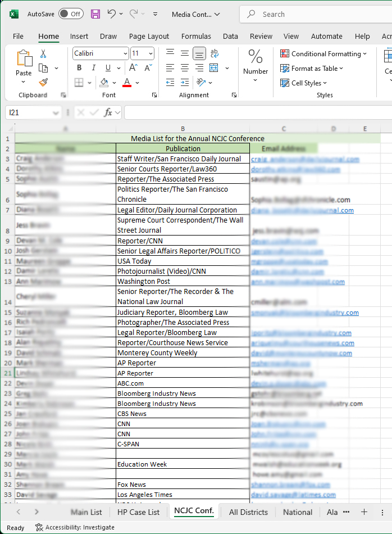This screenshot has width=392, height=534.
Task: Toggle Bold formatting
Action: point(79,68)
